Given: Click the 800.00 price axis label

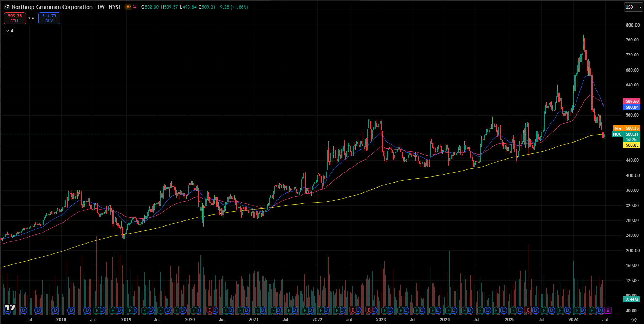Looking at the screenshot, I should click(x=633, y=25).
